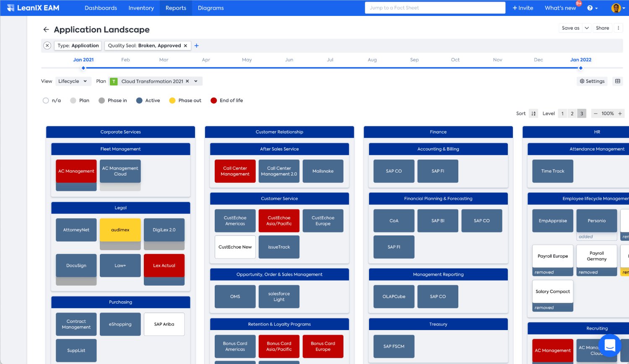Toggle the Phase in legend filter
The image size is (629, 364).
113,101
